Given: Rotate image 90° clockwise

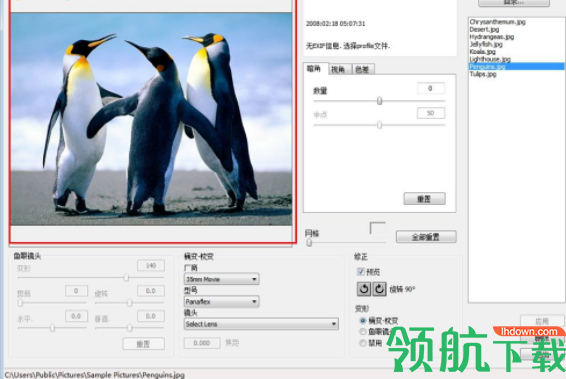Looking at the screenshot, I should pyautogui.click(x=379, y=289).
